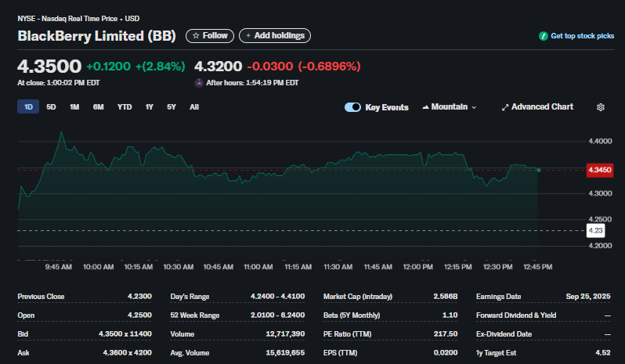Click the BlackBerry Limited (BB) title
The width and height of the screenshot is (625, 364).
pyautogui.click(x=96, y=36)
